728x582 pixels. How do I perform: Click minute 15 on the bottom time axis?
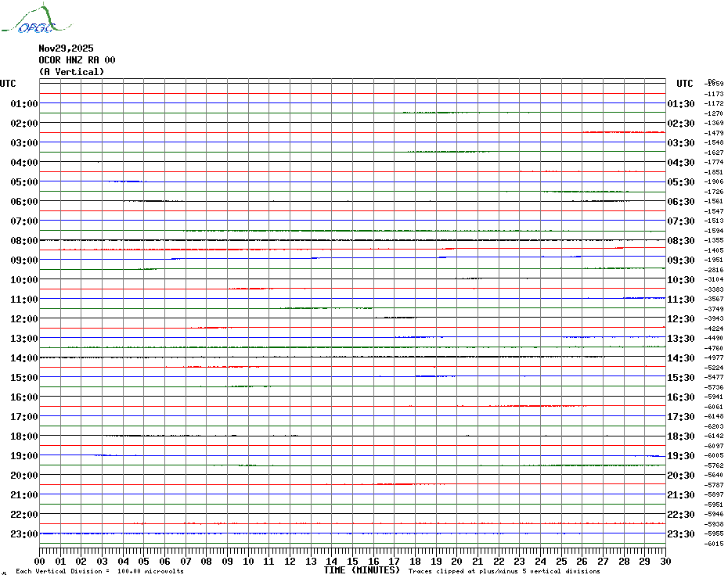352,561
